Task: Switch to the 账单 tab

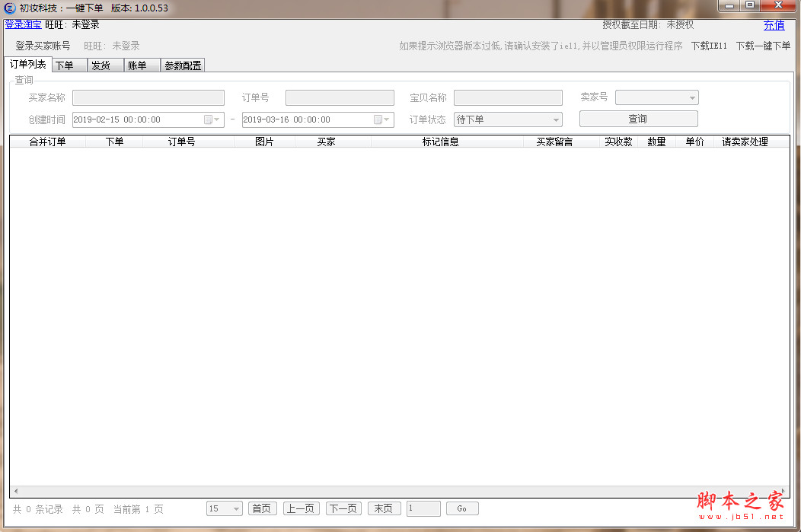Action: (141, 65)
